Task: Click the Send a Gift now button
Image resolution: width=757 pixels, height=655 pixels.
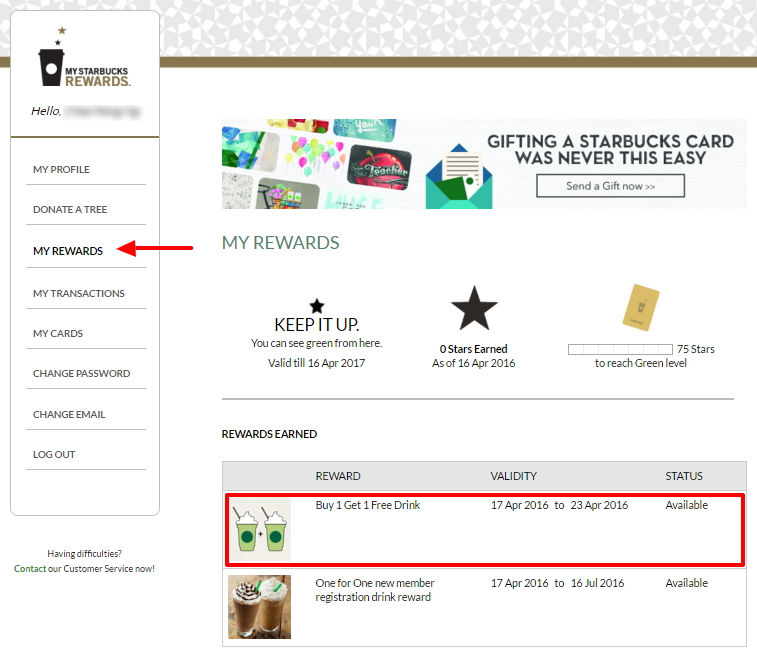Action: coord(610,186)
